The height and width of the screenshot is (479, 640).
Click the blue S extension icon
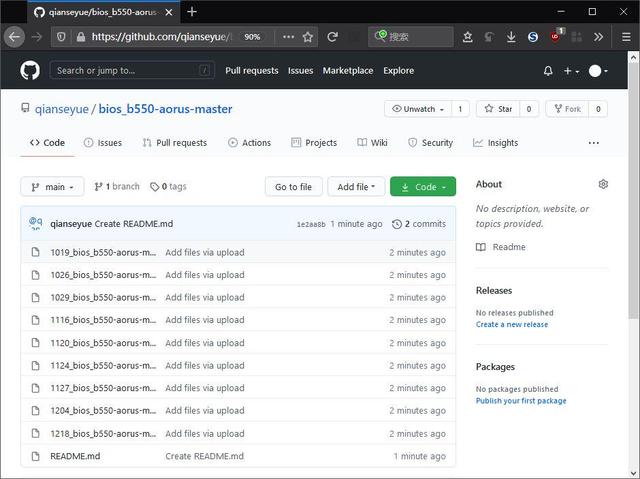tap(533, 37)
